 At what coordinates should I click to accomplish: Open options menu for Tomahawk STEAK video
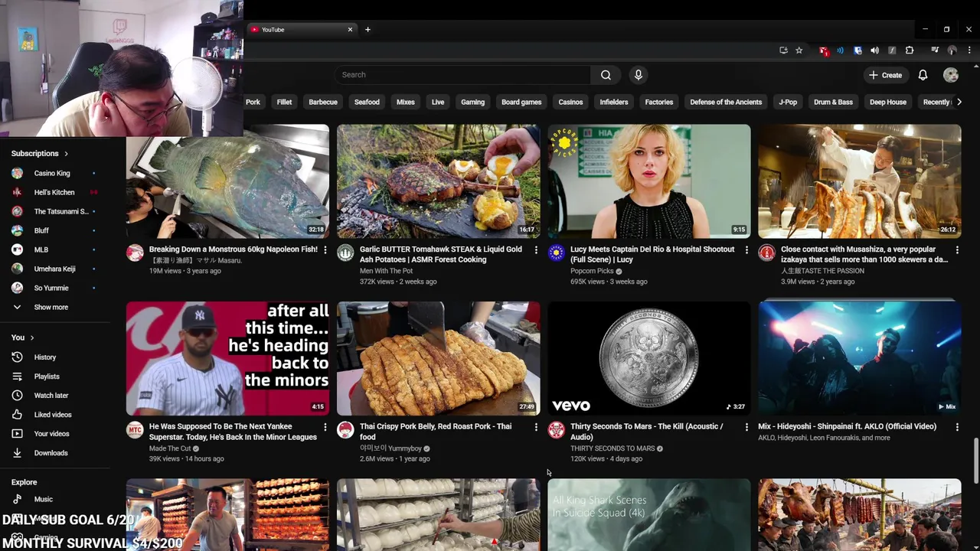pyautogui.click(x=535, y=249)
